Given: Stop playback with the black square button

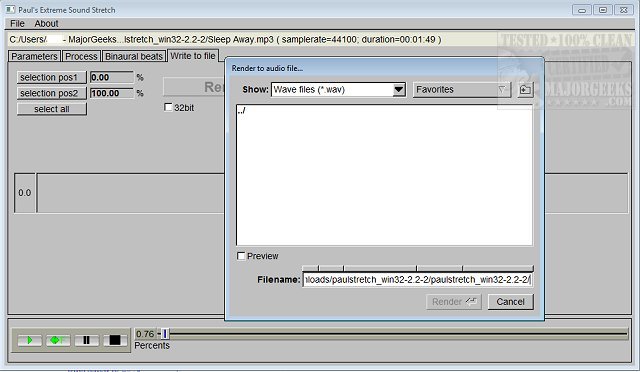Looking at the screenshot, I should click(x=115, y=340).
